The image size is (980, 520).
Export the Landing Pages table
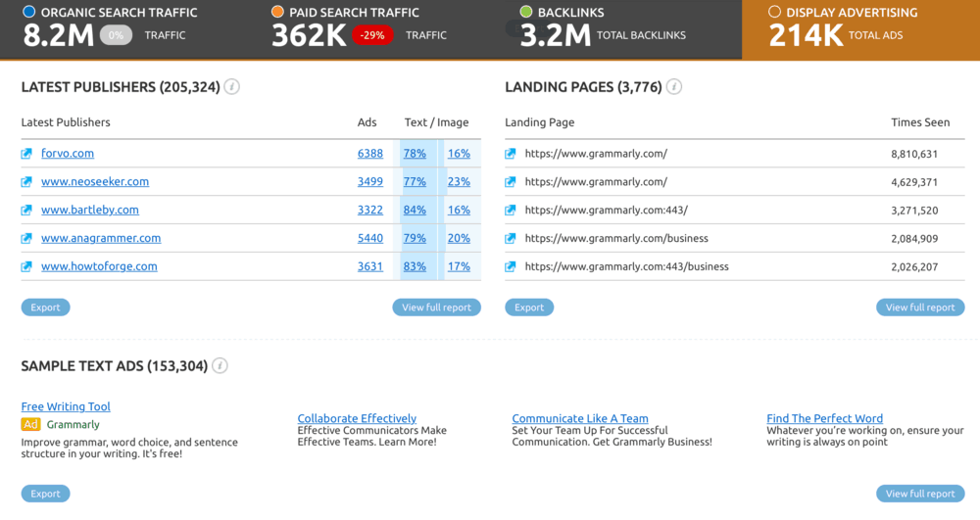coord(529,307)
